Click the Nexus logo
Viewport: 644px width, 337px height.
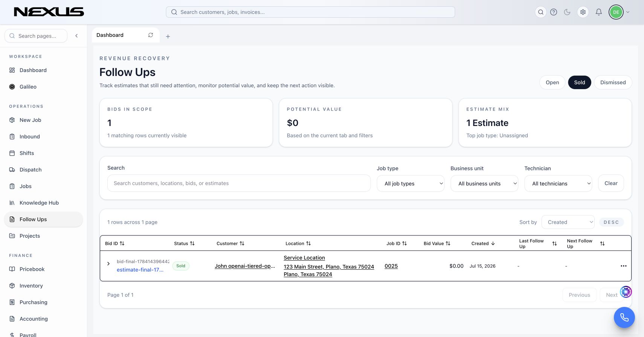pyautogui.click(x=49, y=12)
